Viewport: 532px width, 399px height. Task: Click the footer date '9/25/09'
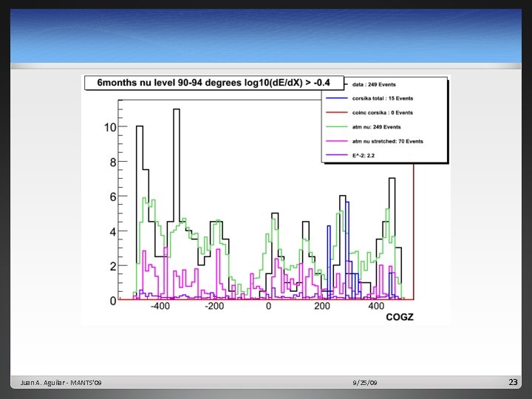(365, 383)
